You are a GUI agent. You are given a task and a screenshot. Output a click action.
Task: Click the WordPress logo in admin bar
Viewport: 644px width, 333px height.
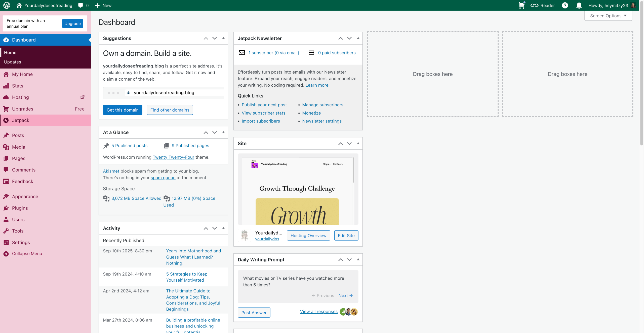(x=7, y=5)
